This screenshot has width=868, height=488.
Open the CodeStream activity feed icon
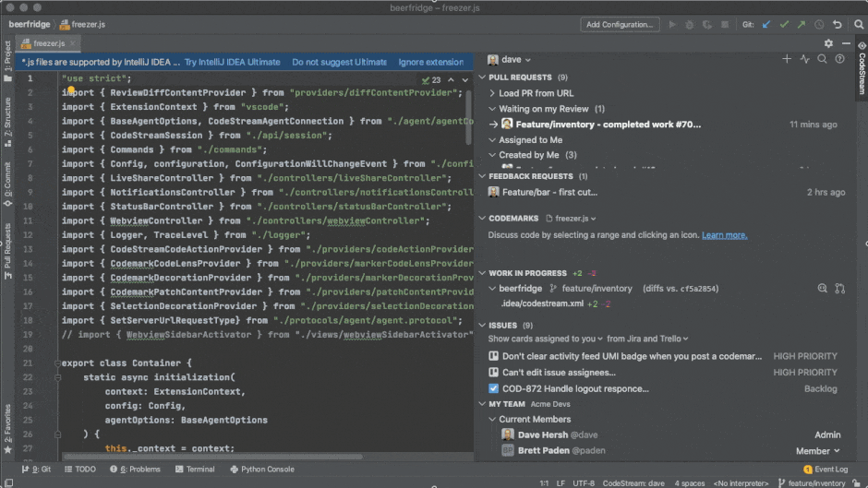[804, 59]
